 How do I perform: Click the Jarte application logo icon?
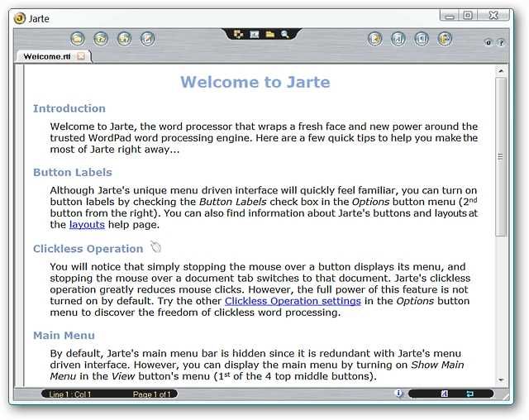point(20,18)
